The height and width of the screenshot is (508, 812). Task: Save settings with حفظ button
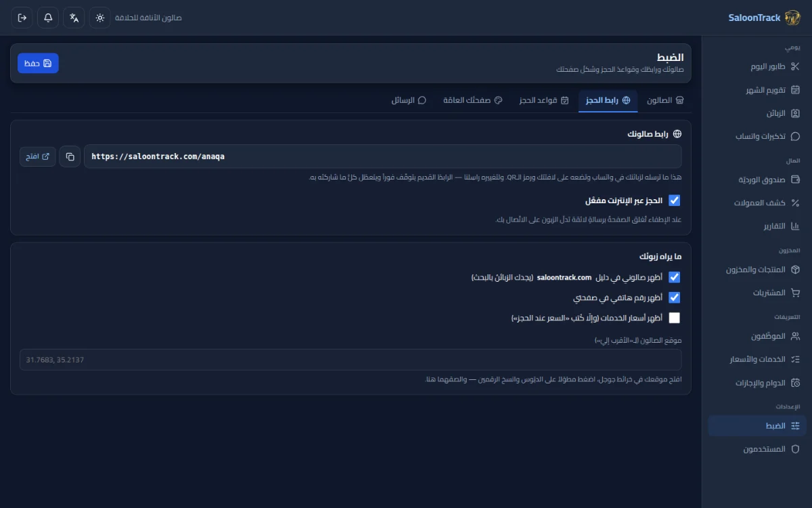[x=38, y=63]
